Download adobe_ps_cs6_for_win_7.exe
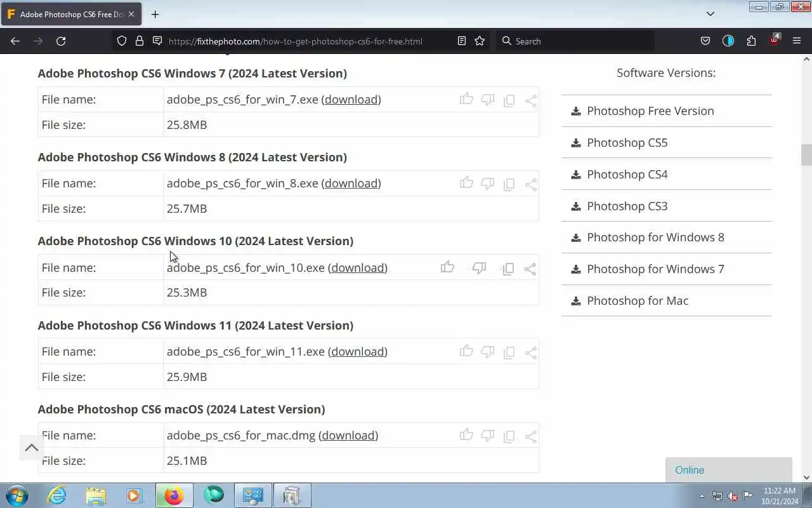Image resolution: width=812 pixels, height=508 pixels. point(351,99)
